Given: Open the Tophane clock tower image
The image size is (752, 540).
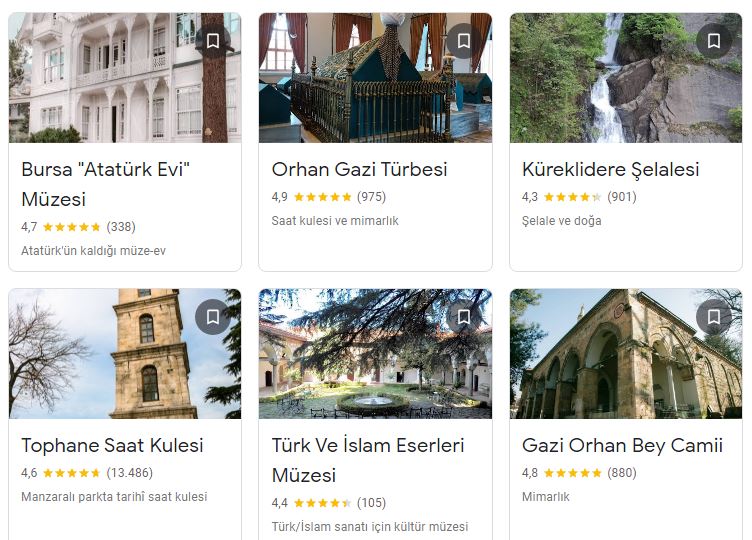Looking at the screenshot, I should 125,353.
